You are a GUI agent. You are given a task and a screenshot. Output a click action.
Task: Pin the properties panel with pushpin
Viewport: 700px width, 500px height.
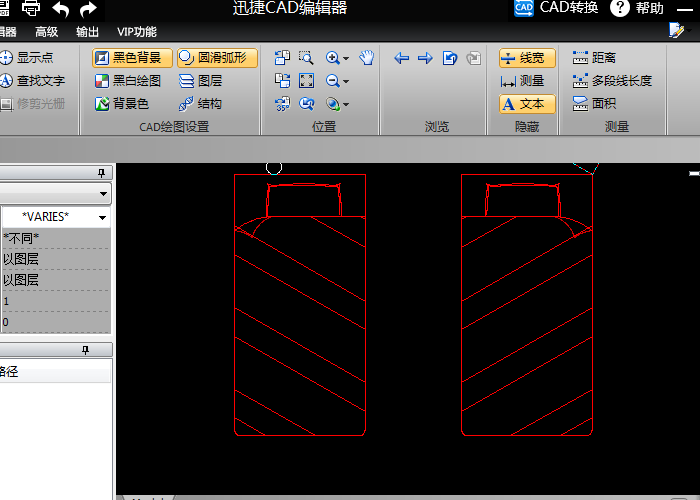[x=100, y=172]
